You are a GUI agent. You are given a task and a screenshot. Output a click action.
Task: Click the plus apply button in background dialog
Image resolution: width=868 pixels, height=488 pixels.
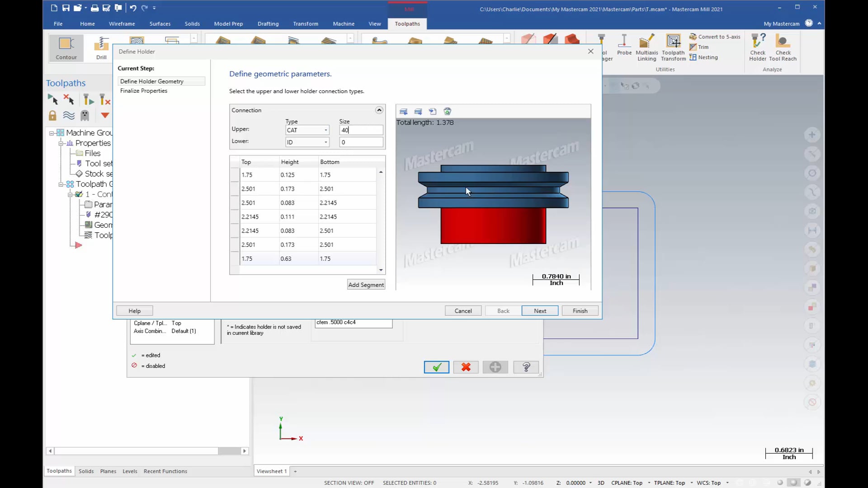pyautogui.click(x=495, y=367)
